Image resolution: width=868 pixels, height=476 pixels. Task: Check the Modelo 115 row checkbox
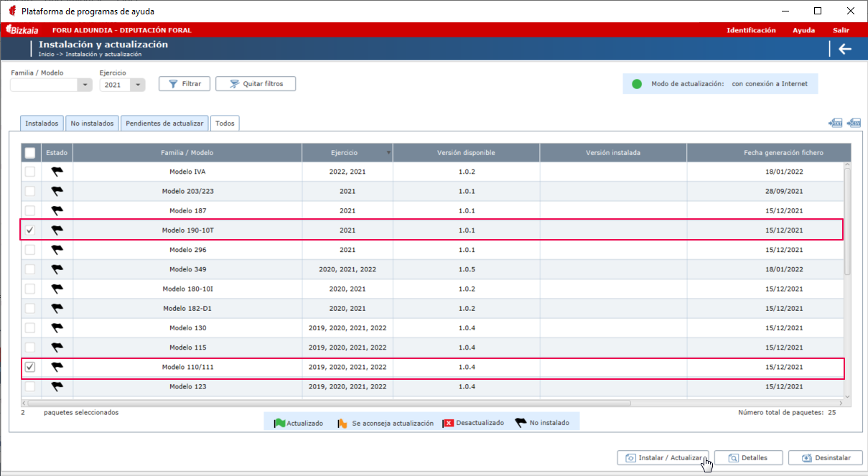point(30,347)
